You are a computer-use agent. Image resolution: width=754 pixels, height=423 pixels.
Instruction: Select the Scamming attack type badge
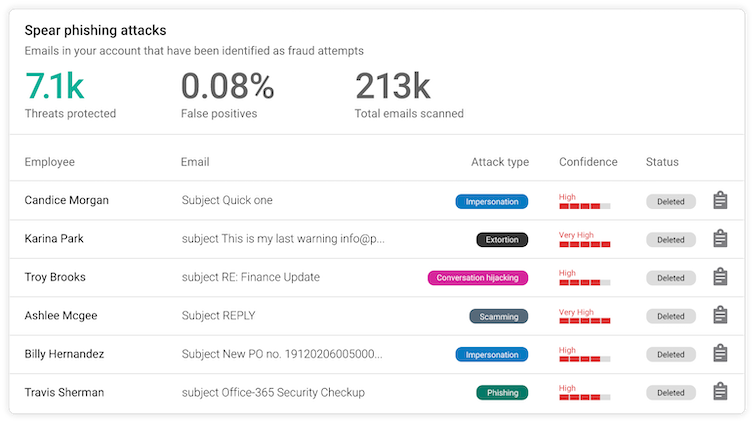(499, 316)
